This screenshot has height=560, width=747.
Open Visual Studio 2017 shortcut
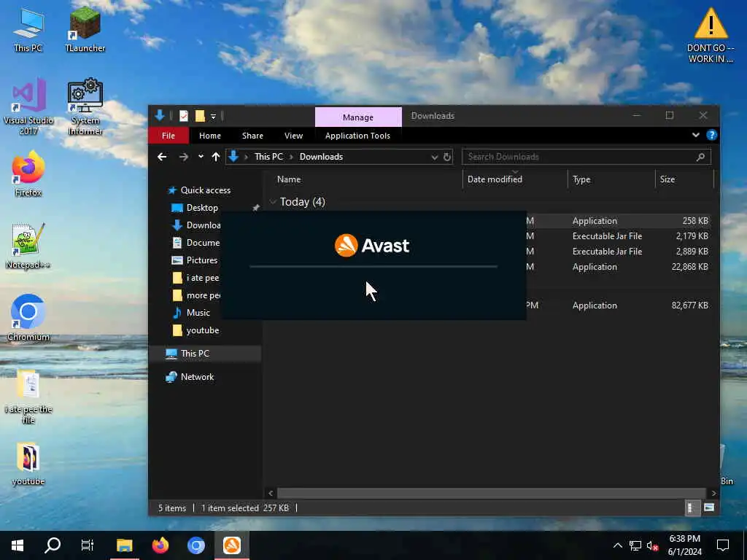click(28, 106)
